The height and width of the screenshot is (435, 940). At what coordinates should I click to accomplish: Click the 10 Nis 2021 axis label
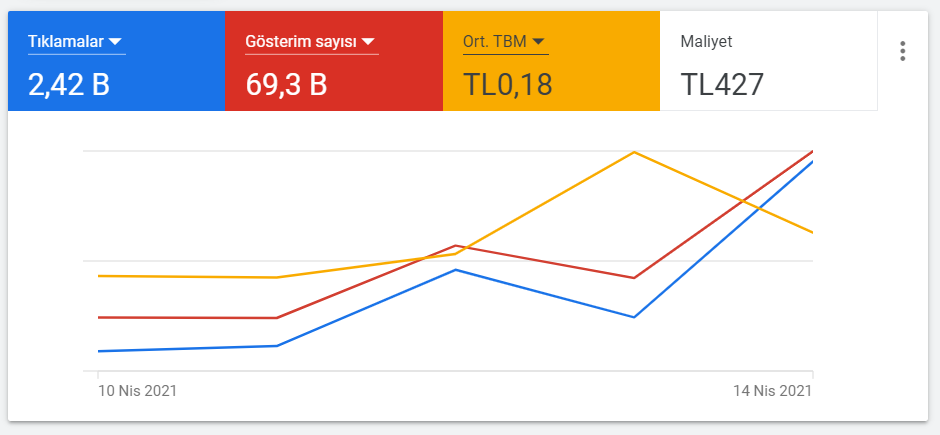[x=137, y=391]
